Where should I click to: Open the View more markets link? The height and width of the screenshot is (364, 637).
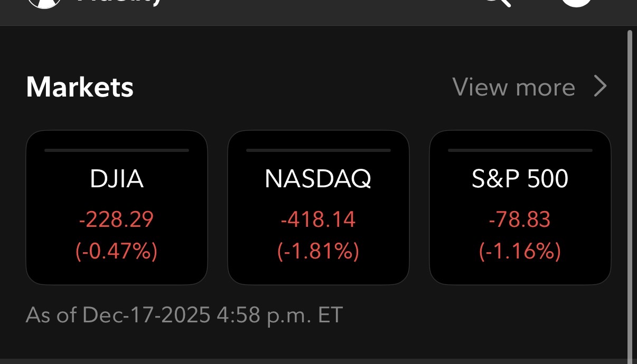tap(513, 87)
